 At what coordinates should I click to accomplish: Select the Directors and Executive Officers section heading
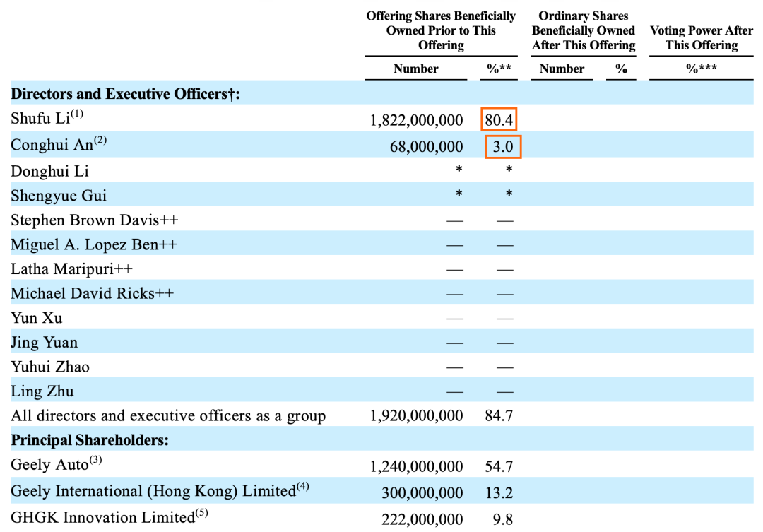(x=125, y=94)
